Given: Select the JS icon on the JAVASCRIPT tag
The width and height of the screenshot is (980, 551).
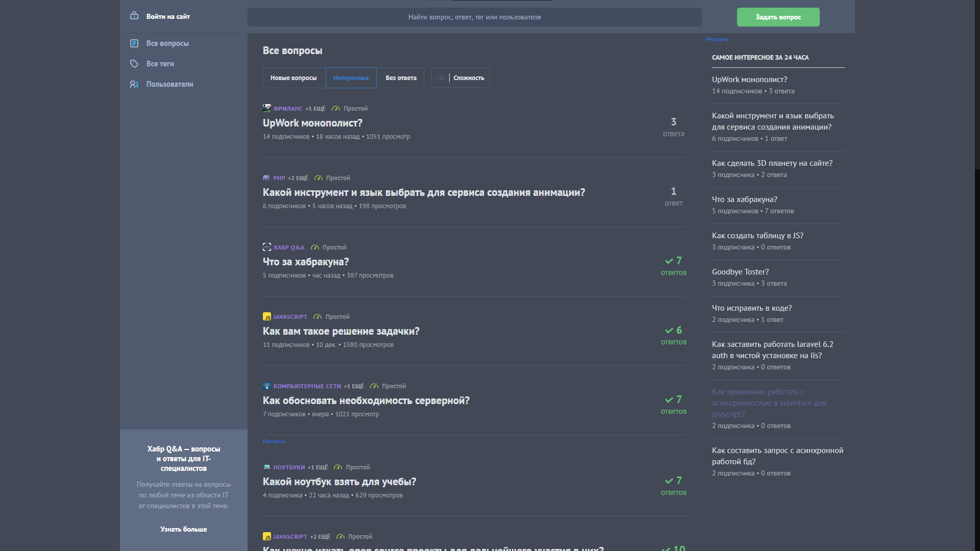Looking at the screenshot, I should click(x=267, y=317).
